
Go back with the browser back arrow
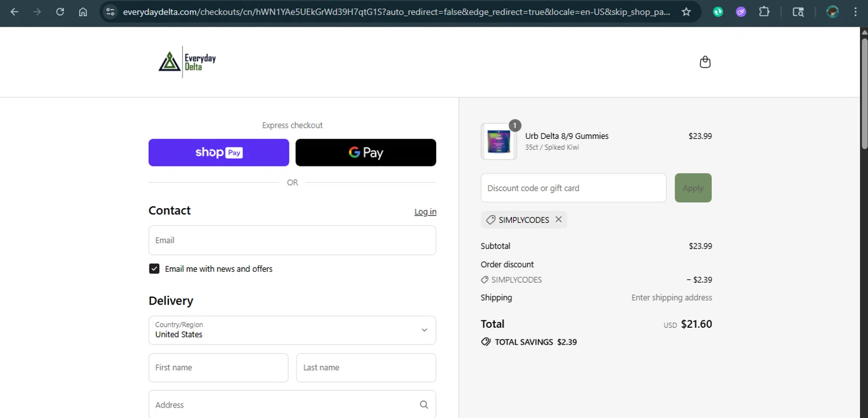pyautogui.click(x=14, y=12)
